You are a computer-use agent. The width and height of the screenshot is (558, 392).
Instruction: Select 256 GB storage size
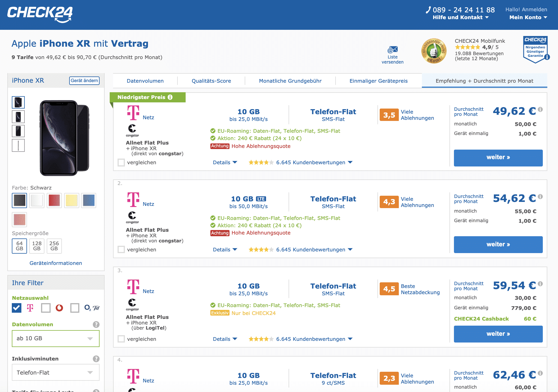[x=54, y=246]
